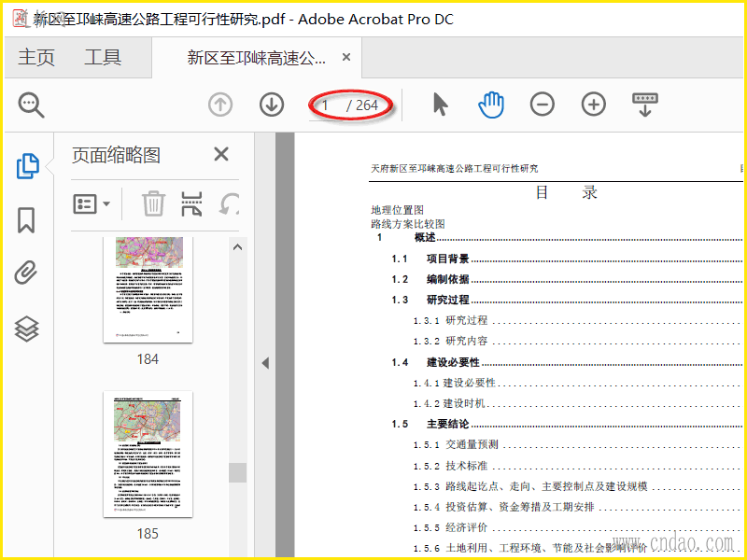Screen dimensions: 747x560
Task: Click TOC entry 1.4.1 建设必要性
Action: 578,383
